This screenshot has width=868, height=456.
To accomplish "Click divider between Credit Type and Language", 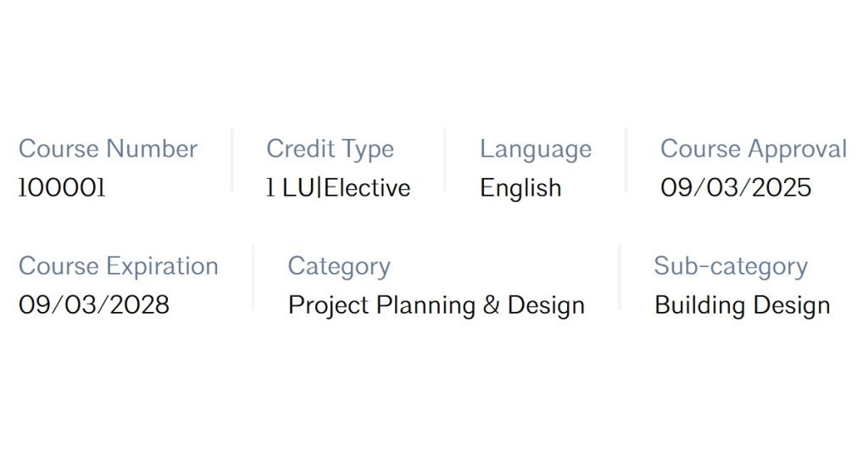I will point(445,160).
